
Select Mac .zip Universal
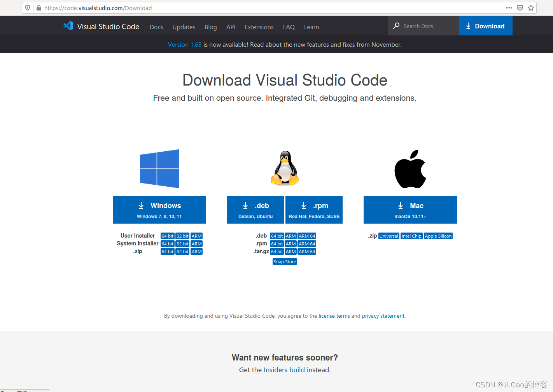tap(389, 236)
